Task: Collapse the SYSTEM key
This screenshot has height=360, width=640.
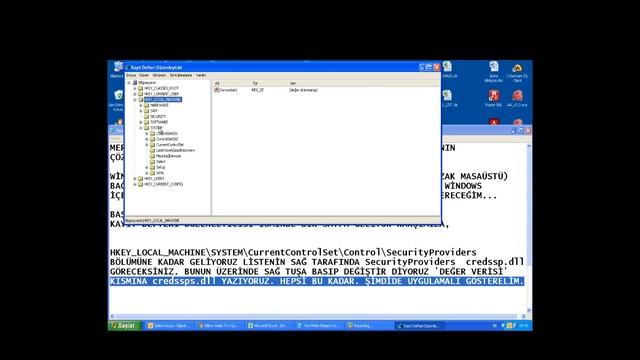Action: pyautogui.click(x=141, y=128)
